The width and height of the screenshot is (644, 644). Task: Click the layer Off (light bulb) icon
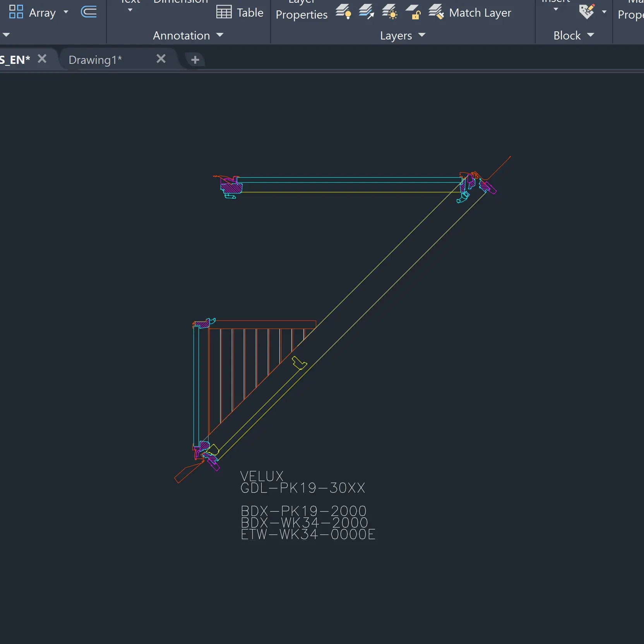pos(343,12)
